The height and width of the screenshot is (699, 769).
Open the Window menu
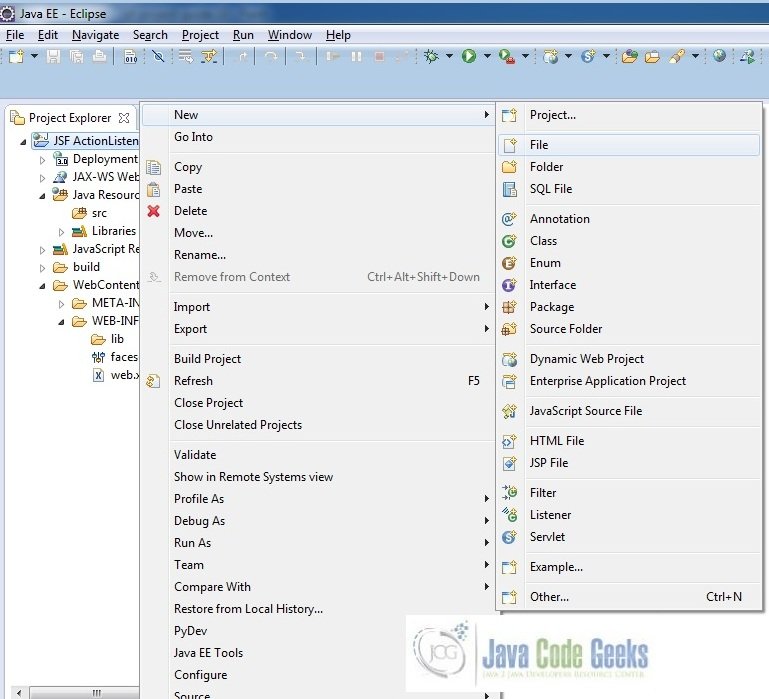(x=289, y=35)
